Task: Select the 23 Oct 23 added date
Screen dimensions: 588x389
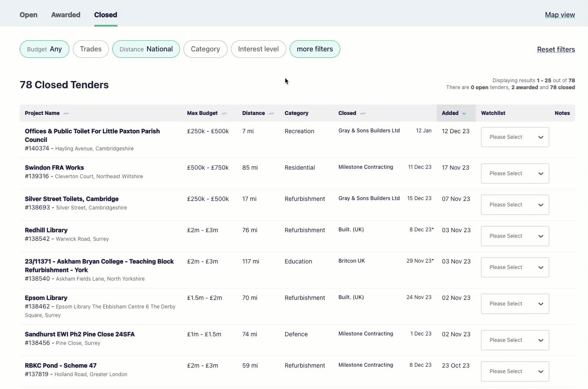Action: click(456, 365)
